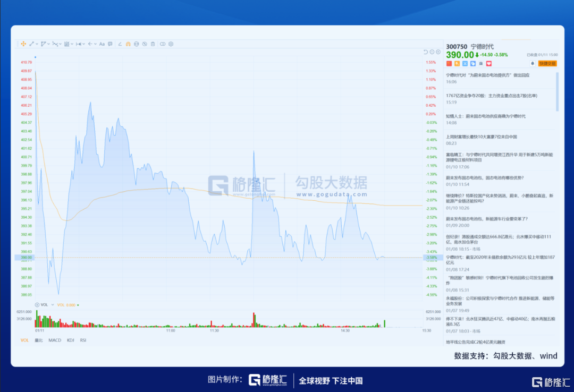Expand the wave pattern tool dropdown
574x392 pixels.
[61, 44]
